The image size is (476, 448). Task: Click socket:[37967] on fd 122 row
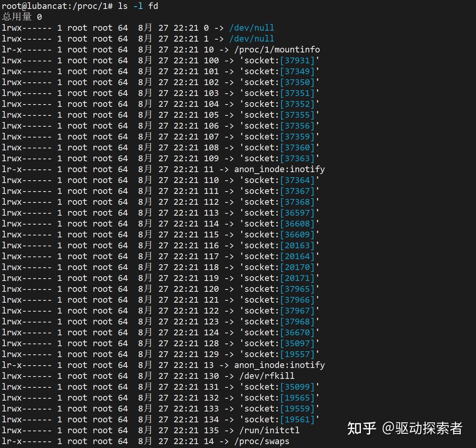[x=280, y=310]
